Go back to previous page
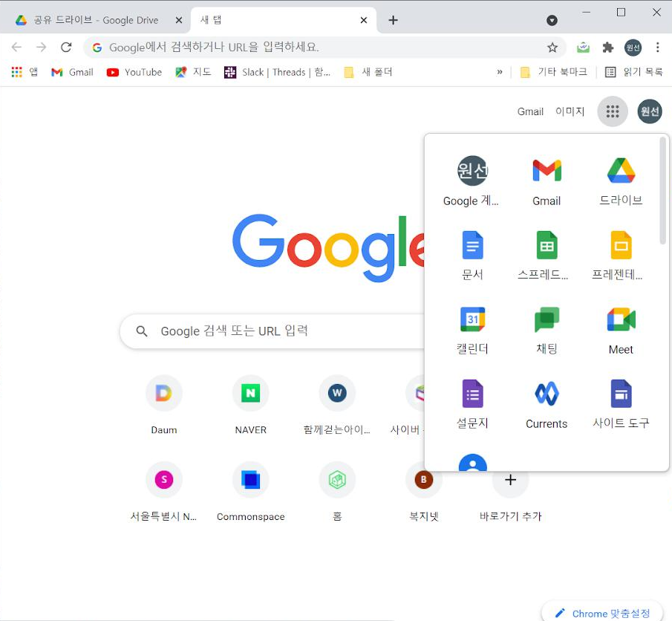The image size is (672, 621). pyautogui.click(x=16, y=48)
